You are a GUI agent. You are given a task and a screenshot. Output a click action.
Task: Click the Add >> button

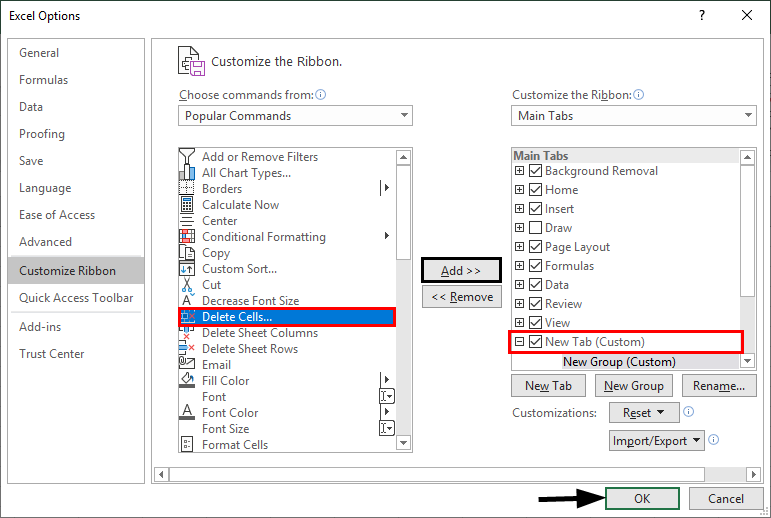pyautogui.click(x=460, y=271)
